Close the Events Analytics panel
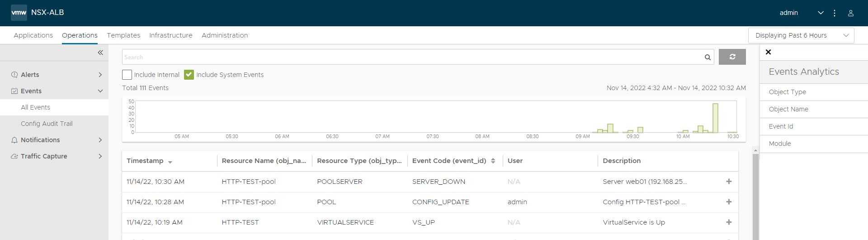The width and height of the screenshot is (868, 240). (768, 52)
